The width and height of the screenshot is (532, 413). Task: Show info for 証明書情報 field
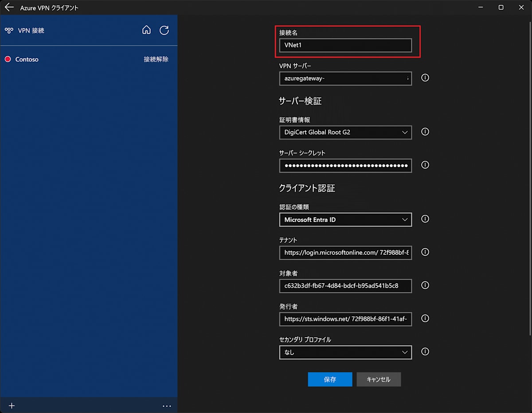point(425,132)
